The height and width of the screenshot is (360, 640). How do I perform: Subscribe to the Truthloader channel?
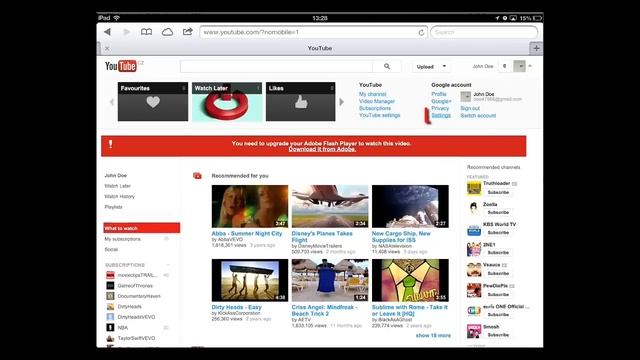498,192
